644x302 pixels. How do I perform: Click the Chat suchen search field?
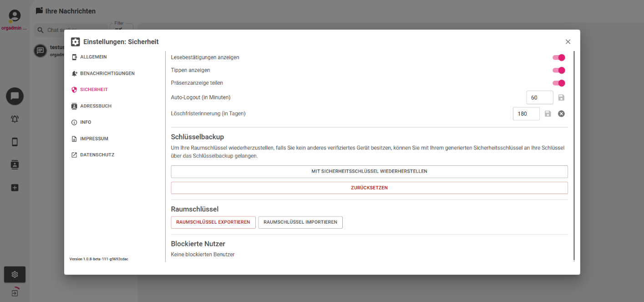71,30
